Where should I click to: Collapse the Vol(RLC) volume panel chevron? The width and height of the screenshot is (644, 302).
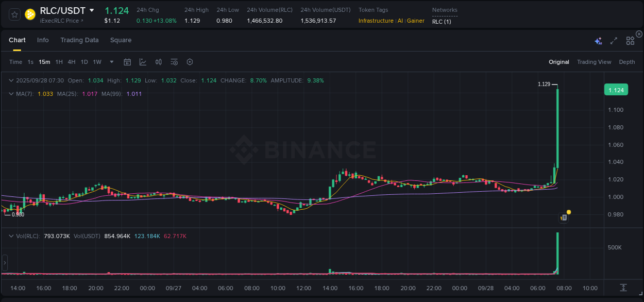tap(11, 235)
